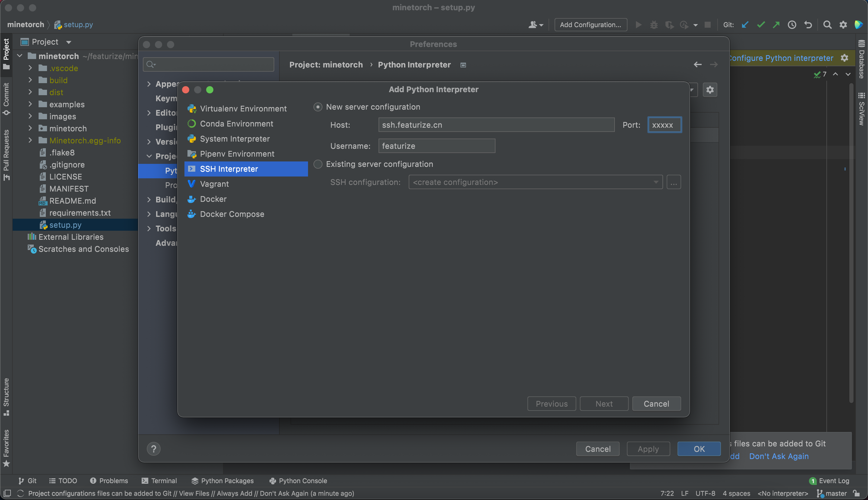
Task: Select New server configuration radio button
Action: tap(318, 107)
